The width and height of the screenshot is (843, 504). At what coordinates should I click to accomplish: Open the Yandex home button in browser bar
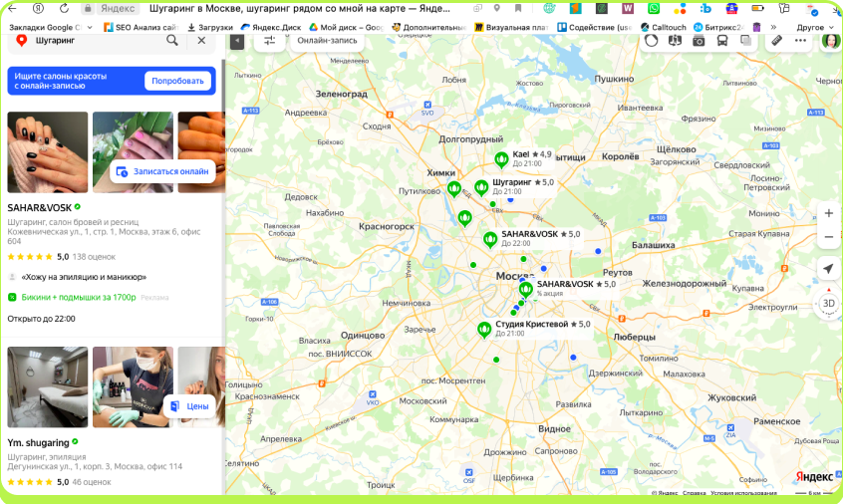pos(38,9)
